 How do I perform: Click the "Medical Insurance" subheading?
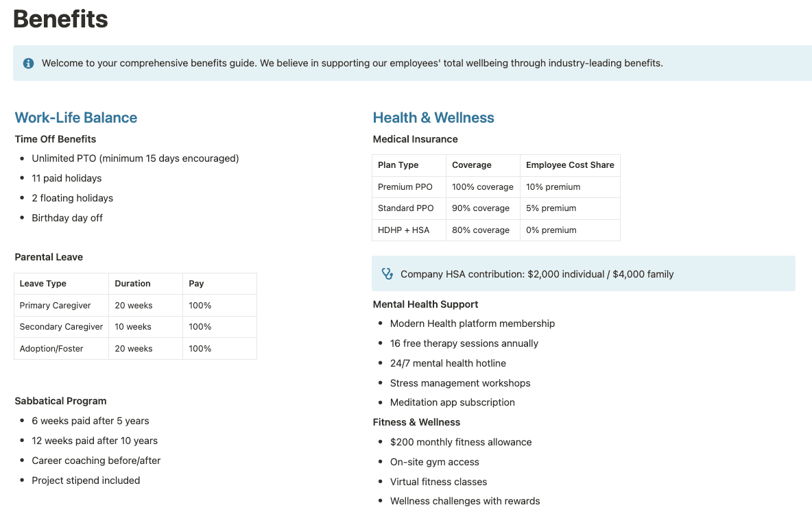[416, 139]
